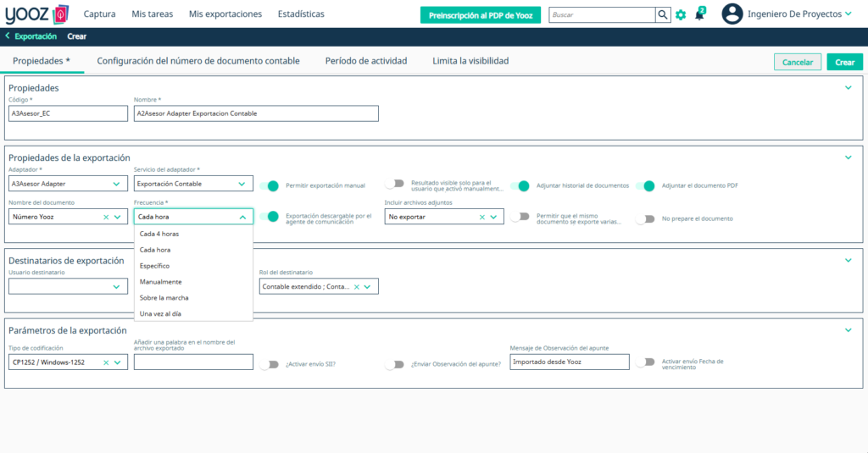Screen dimensions: 868x453
Task: Switch to the Limita la visibilidad tab
Action: (x=470, y=61)
